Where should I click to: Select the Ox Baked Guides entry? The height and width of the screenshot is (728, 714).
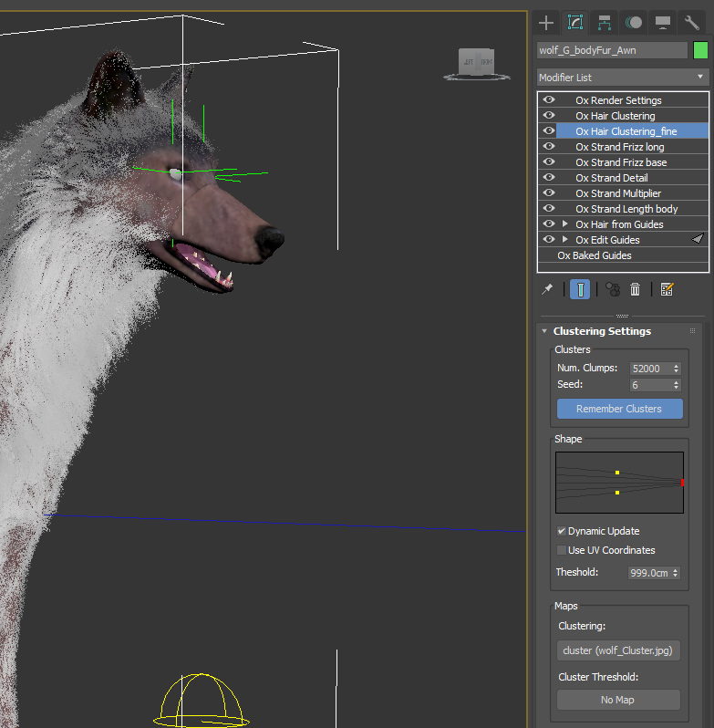594,255
